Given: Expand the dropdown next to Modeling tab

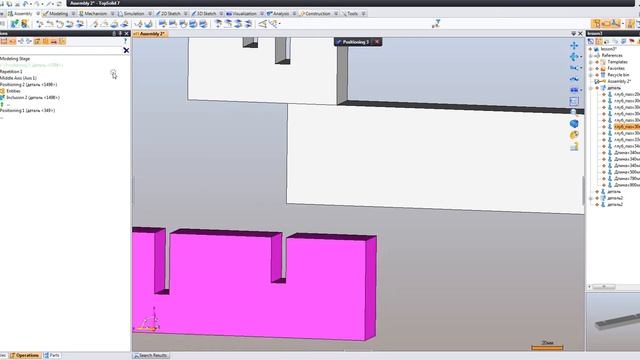Looking at the screenshot, I should click(73, 13).
